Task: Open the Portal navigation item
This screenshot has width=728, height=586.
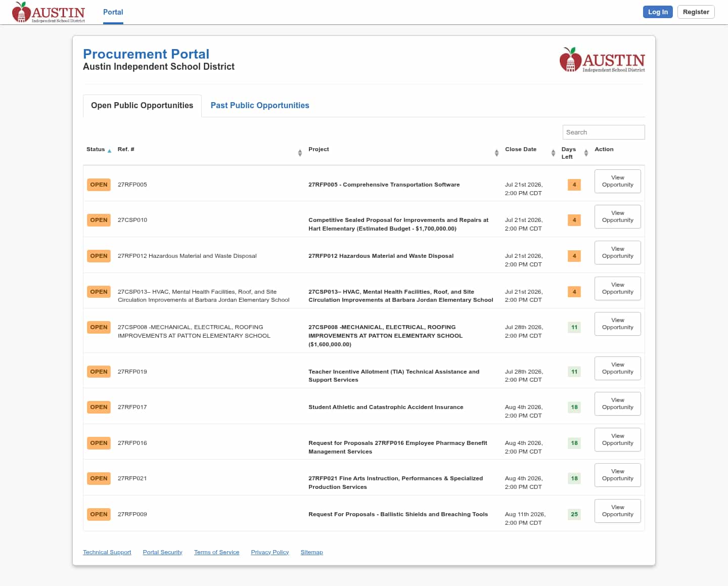Action: (113, 12)
